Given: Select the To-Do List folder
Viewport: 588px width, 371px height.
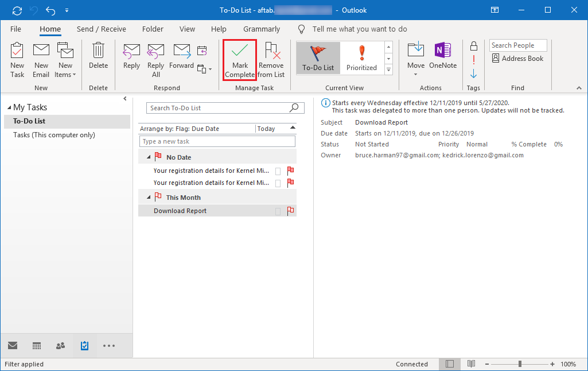Looking at the screenshot, I should coord(67,121).
